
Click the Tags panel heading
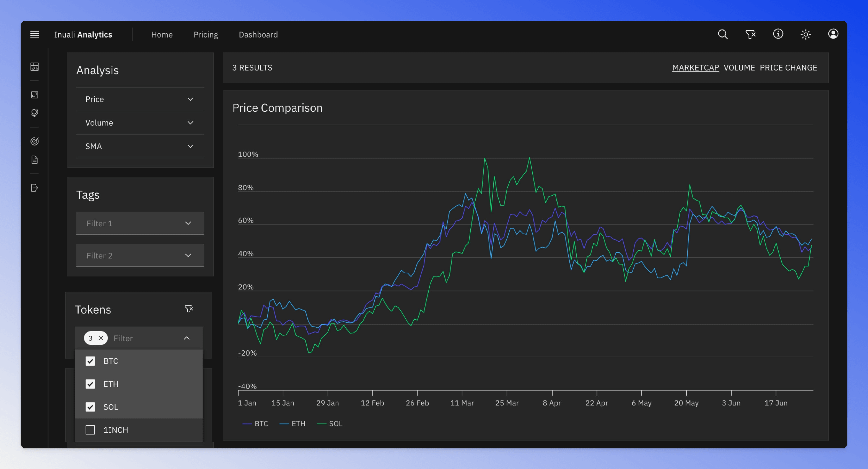coord(88,195)
